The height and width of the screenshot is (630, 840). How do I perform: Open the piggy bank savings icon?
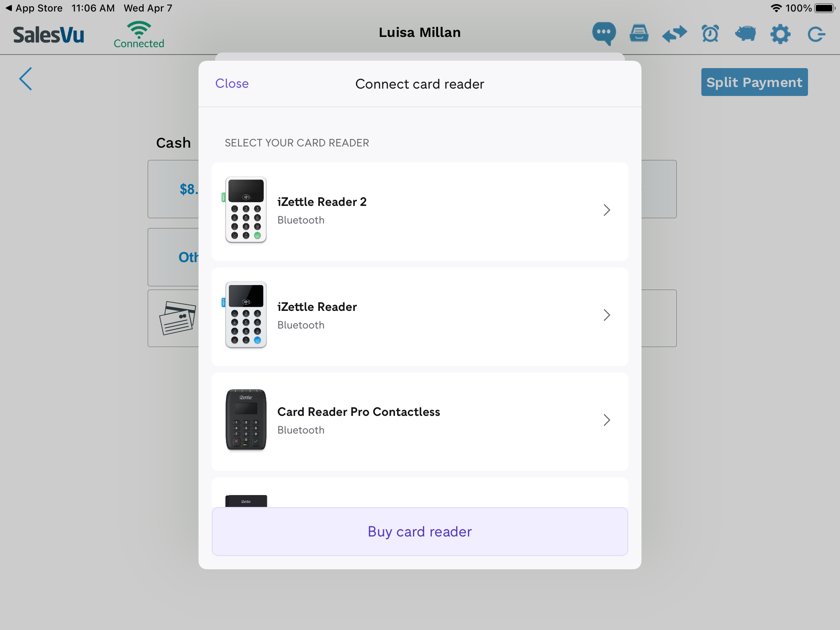pos(745,32)
